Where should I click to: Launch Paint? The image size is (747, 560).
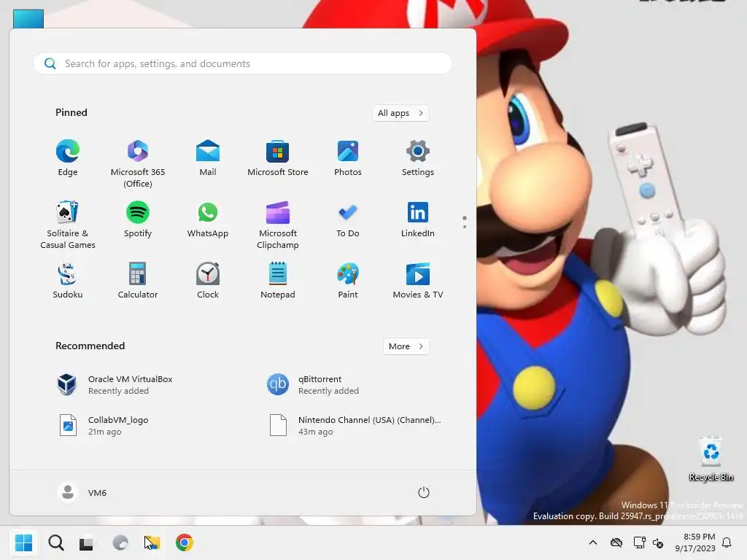click(x=348, y=281)
